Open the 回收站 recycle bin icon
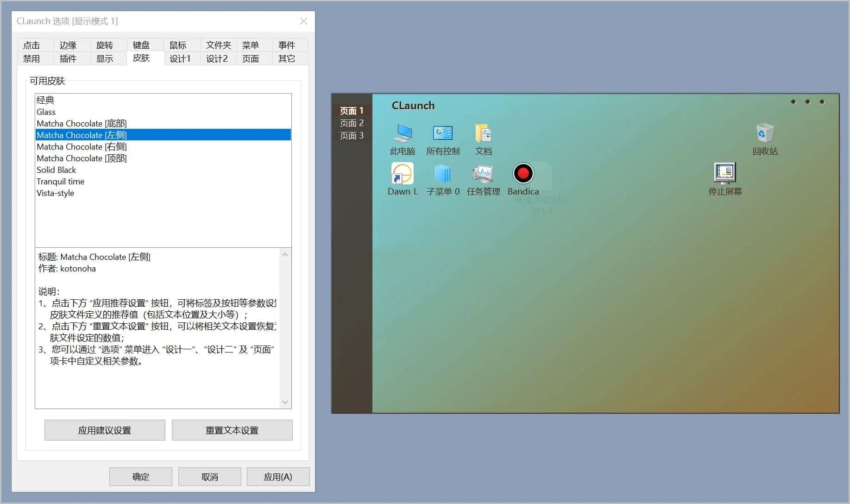The height and width of the screenshot is (504, 850). coord(764,133)
